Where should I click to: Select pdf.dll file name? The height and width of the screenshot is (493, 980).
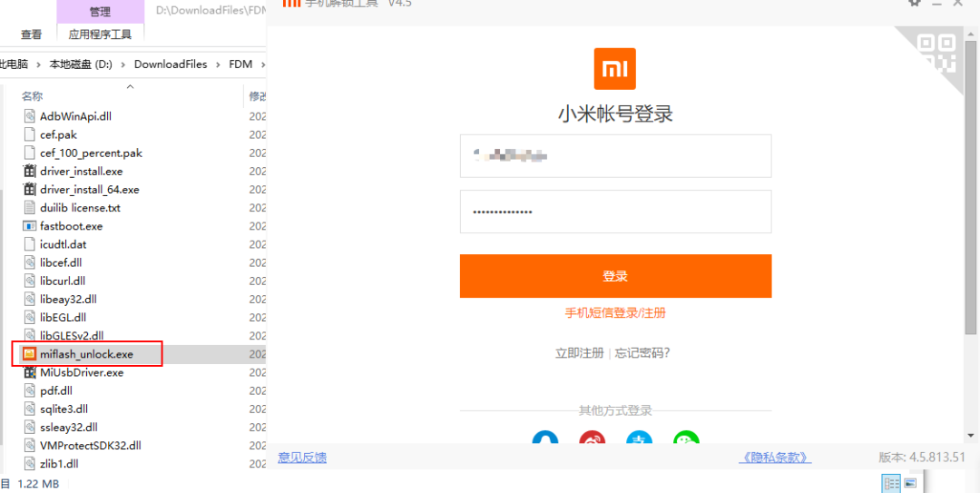click(56, 391)
